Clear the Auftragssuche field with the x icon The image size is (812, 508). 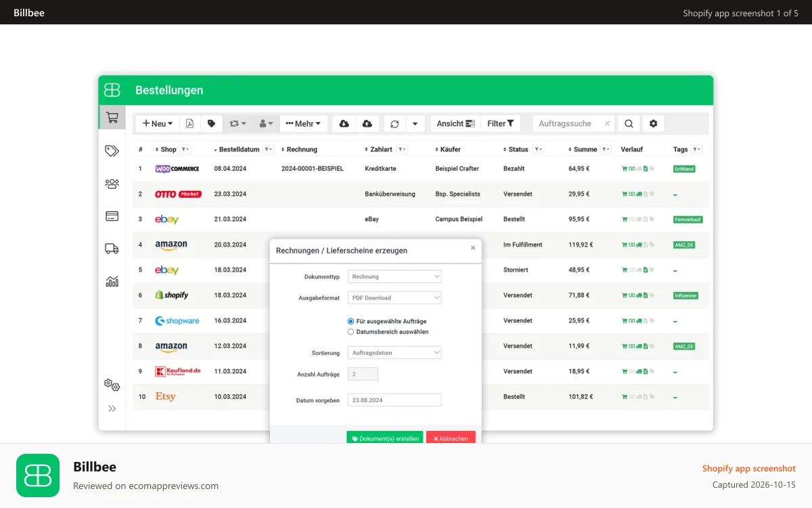pos(607,123)
